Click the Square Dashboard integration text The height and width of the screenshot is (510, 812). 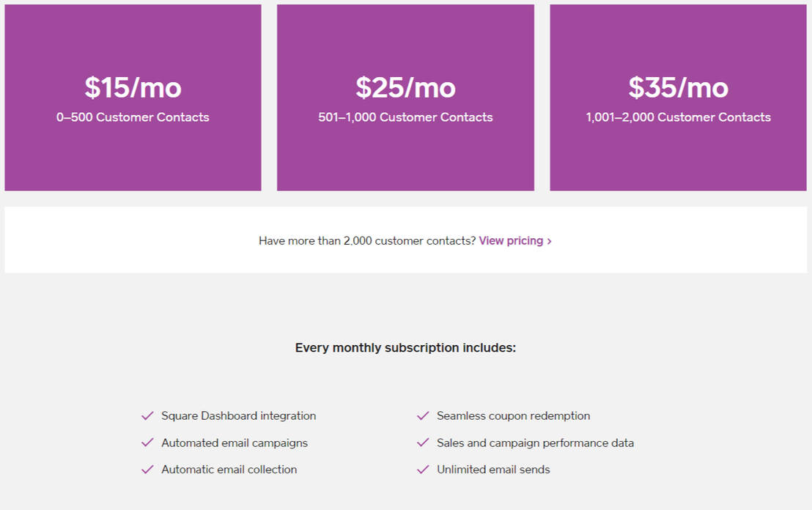point(239,416)
